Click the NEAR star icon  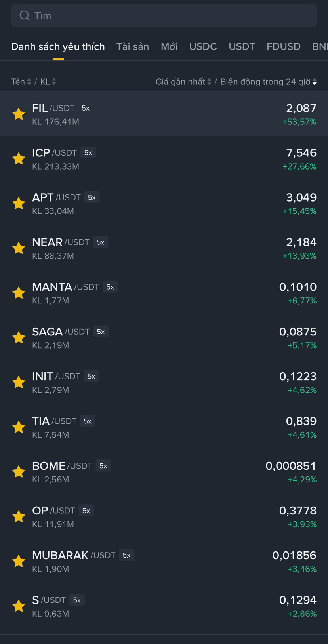pyautogui.click(x=19, y=248)
